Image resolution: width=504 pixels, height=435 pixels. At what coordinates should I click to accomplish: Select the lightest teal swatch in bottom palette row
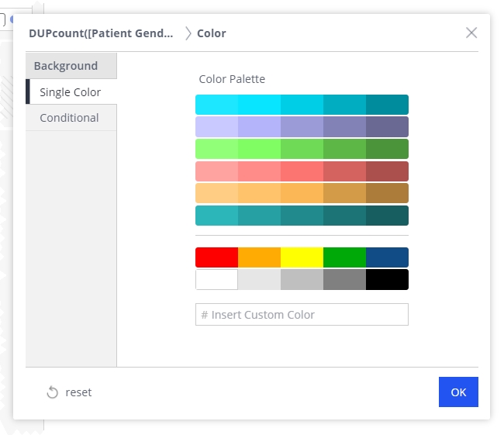coord(216,216)
